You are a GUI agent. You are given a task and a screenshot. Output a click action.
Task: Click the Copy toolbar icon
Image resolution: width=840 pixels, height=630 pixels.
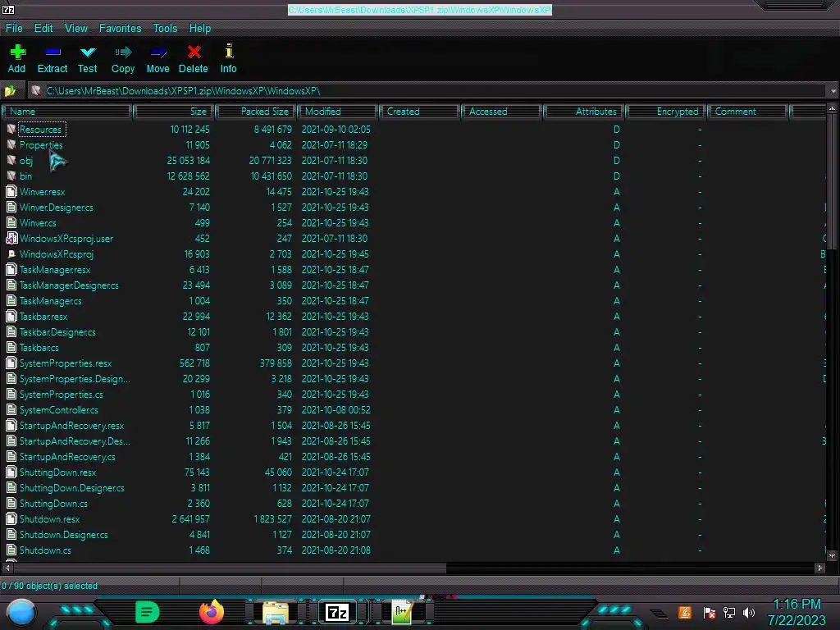pos(123,52)
